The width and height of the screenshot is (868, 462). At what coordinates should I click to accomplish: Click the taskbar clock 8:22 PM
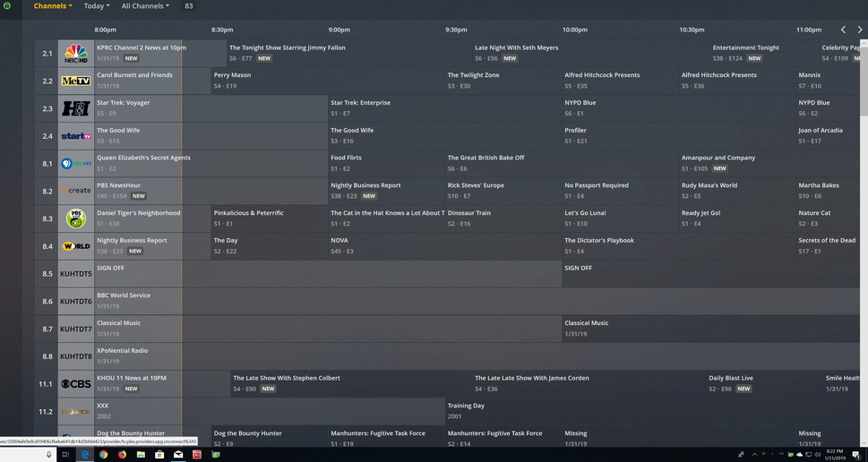[x=837, y=455]
